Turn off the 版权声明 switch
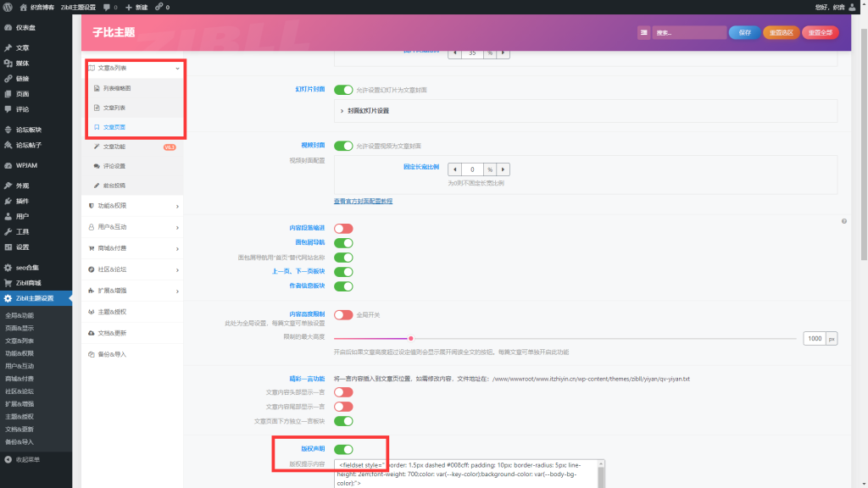Viewport: 868px width, 488px height. click(x=343, y=449)
